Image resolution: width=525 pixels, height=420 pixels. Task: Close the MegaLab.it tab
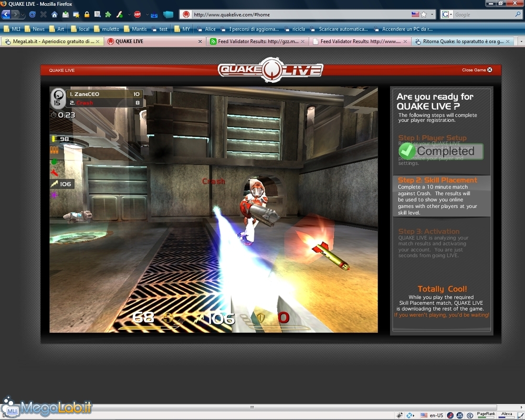point(98,41)
